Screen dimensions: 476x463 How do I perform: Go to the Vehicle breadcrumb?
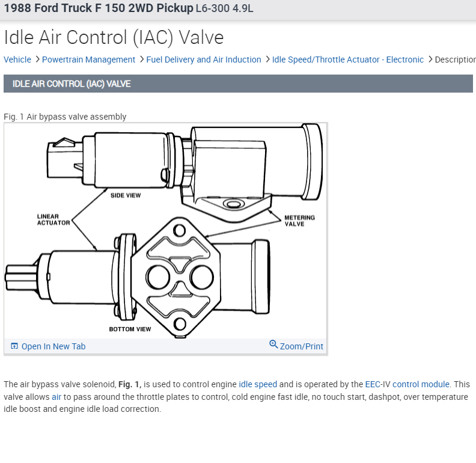click(17, 60)
